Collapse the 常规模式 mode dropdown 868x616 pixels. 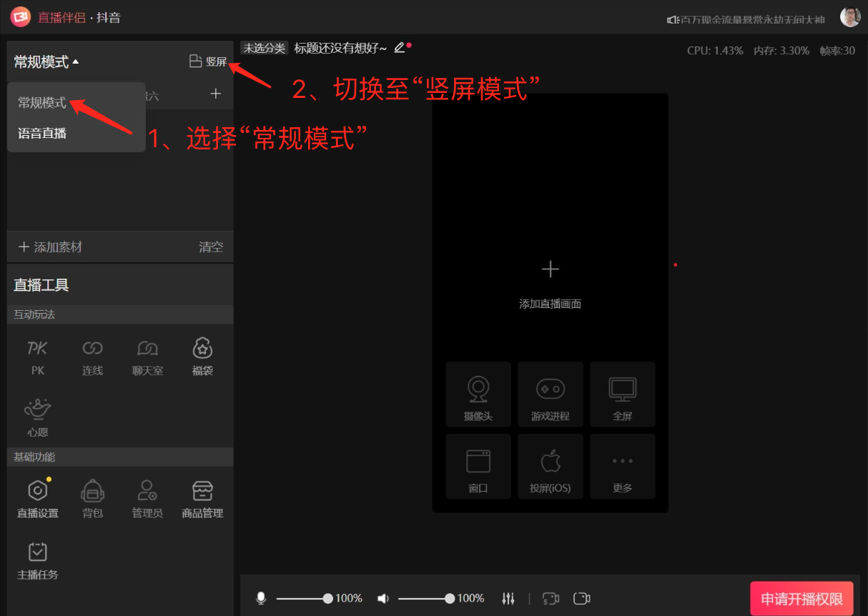(x=46, y=62)
